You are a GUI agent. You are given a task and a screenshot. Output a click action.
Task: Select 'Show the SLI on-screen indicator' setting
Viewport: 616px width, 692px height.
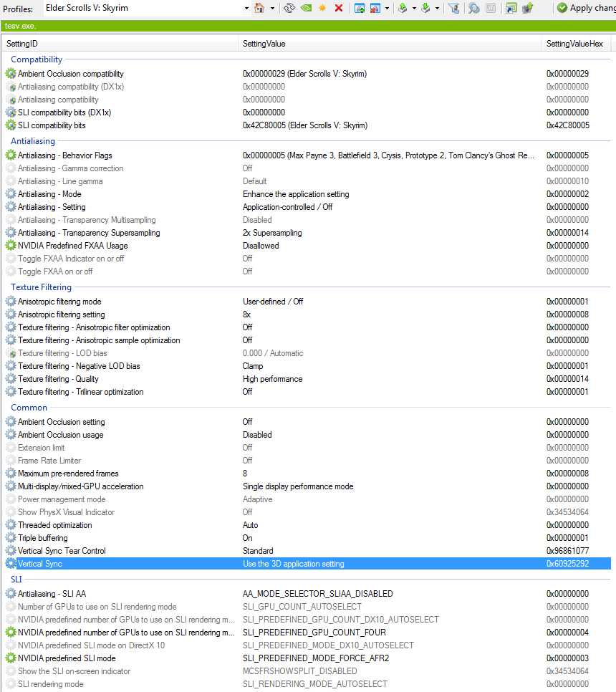74,671
